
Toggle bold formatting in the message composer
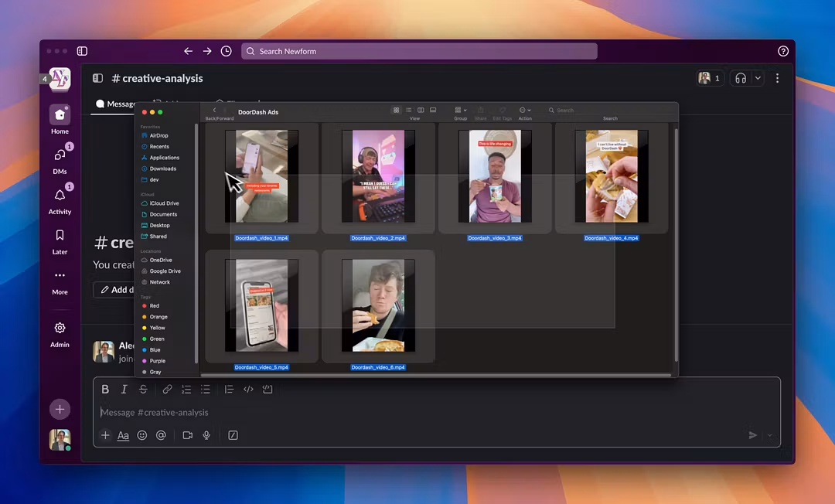point(106,390)
